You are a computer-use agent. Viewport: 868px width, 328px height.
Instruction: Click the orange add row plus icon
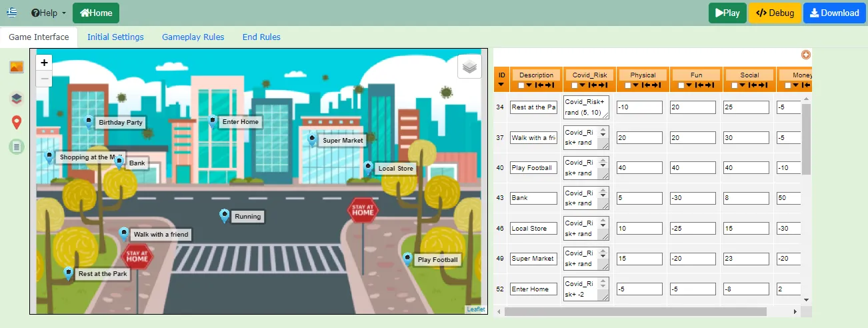[805, 55]
